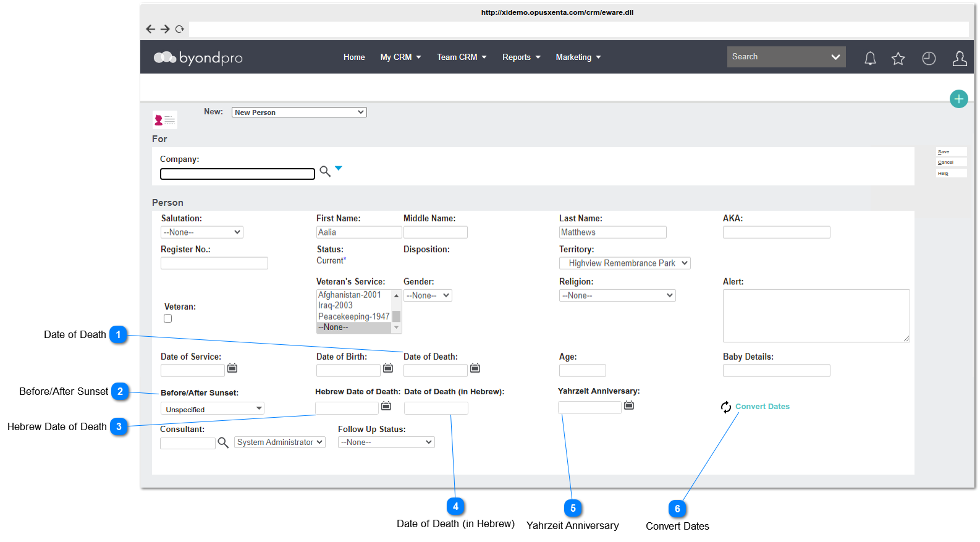
Task: Click the Convert Dates link
Action: [762, 407]
